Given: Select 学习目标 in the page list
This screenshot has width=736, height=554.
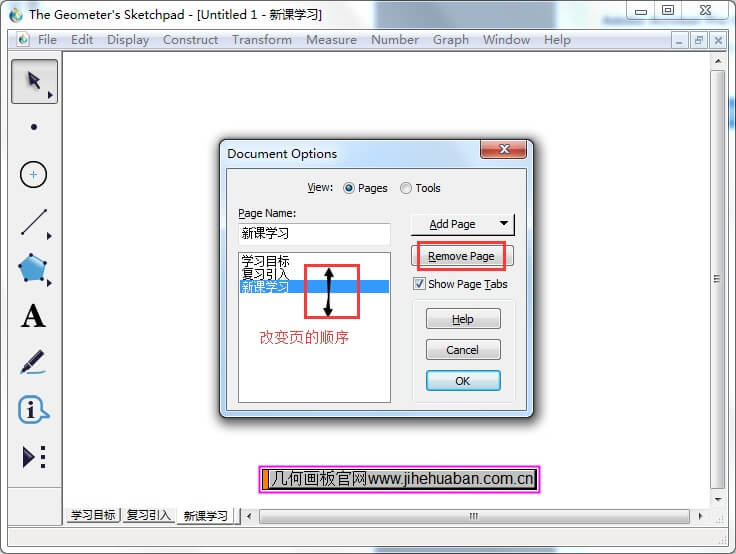Looking at the screenshot, I should 314,261.
